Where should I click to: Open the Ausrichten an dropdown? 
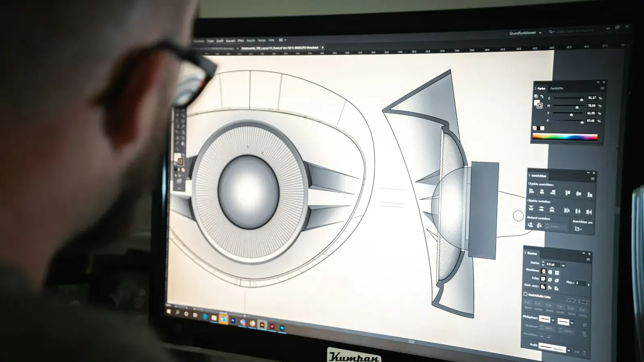click(578, 228)
